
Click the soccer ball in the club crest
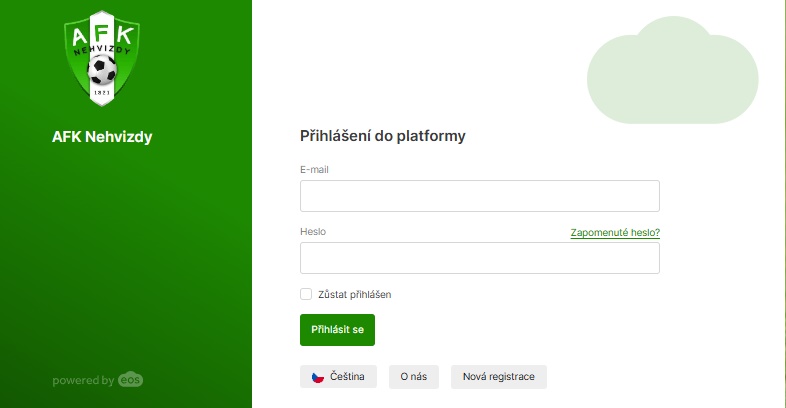[x=102, y=69]
